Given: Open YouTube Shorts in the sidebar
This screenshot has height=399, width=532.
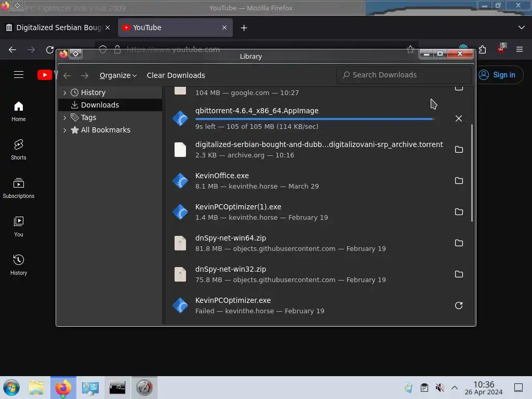Looking at the screenshot, I should pos(19,150).
